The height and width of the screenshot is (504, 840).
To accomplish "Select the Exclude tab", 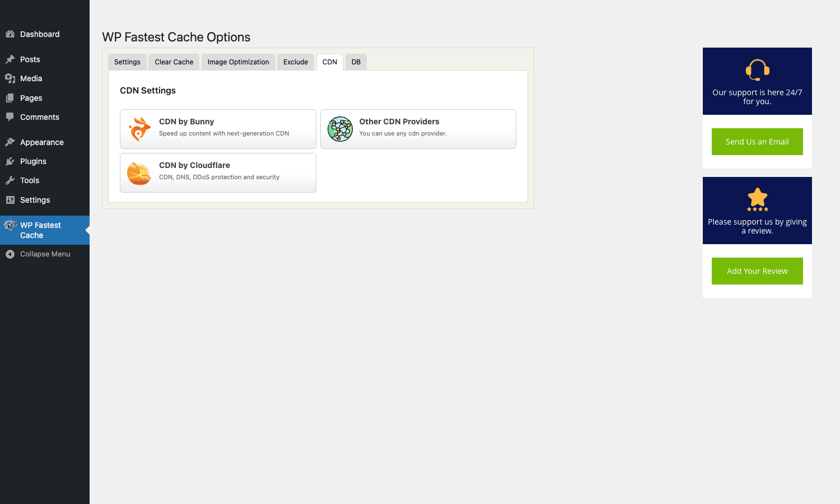I will coord(296,62).
